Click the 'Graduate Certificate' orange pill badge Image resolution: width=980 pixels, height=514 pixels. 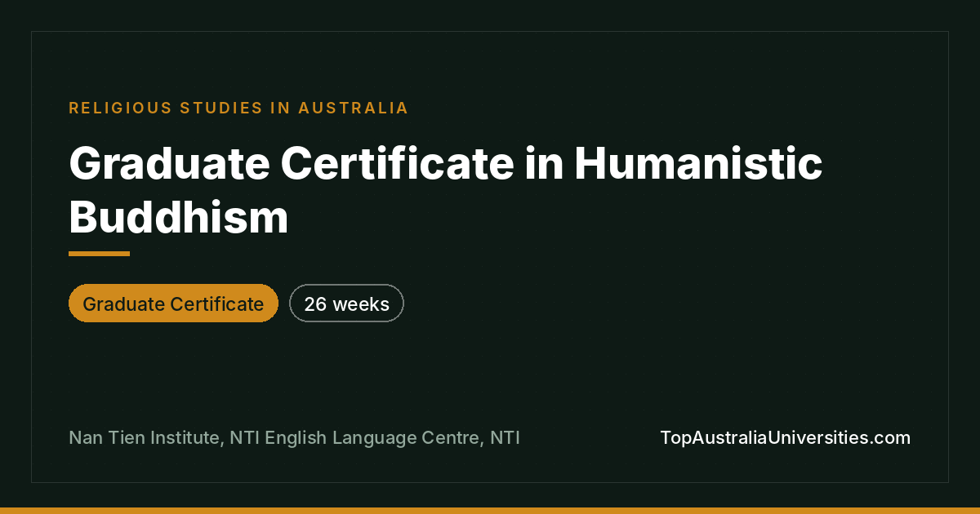(173, 304)
